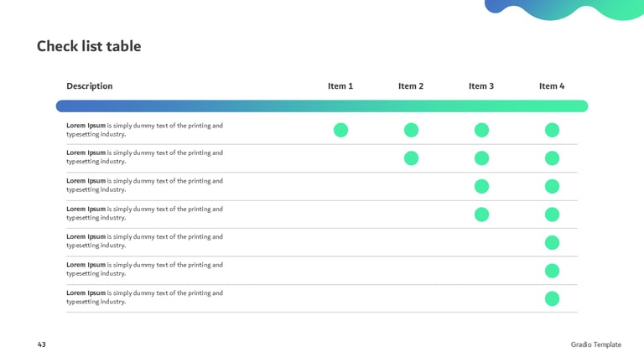Select the Item 3 dot in the third row
Viewport: 644px width, 362px height.
(481, 186)
